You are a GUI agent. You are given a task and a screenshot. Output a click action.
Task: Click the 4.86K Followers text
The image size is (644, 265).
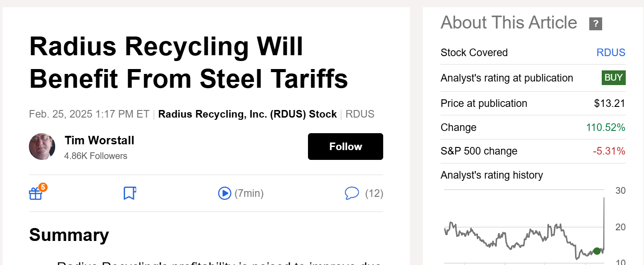(x=96, y=156)
